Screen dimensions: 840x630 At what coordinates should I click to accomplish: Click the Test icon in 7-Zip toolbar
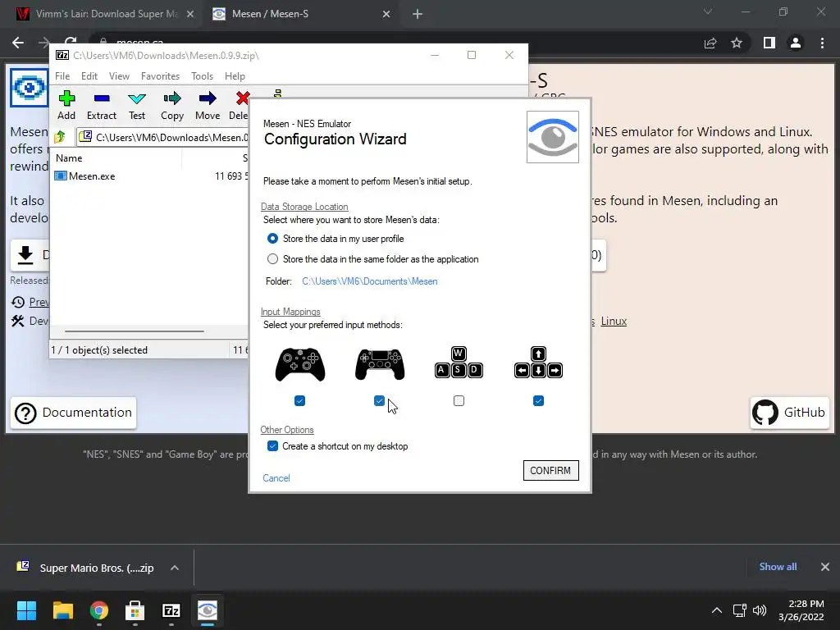pyautogui.click(x=137, y=98)
